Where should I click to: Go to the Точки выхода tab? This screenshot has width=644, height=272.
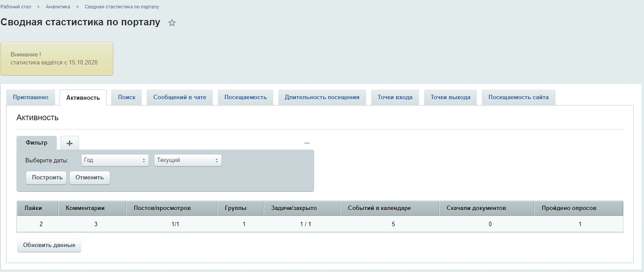[450, 97]
